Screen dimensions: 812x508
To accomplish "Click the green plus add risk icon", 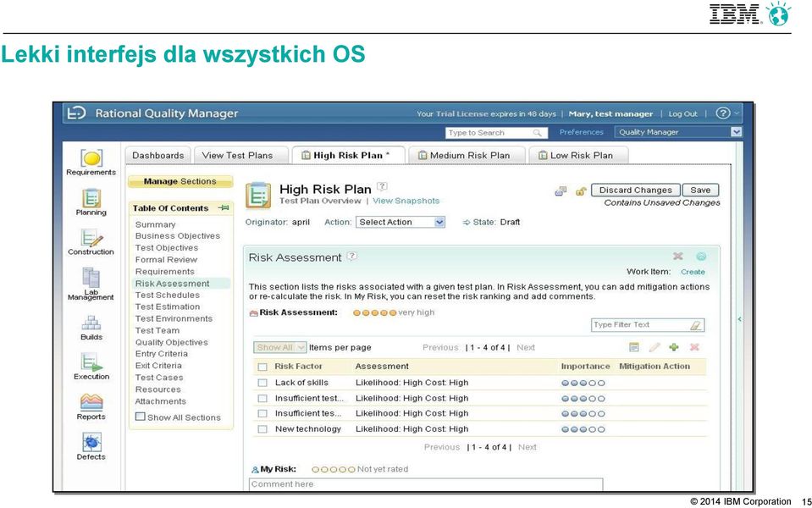I will (674, 347).
